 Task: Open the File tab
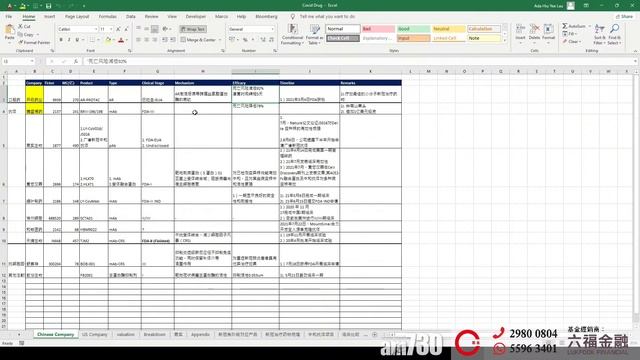click(x=9, y=17)
